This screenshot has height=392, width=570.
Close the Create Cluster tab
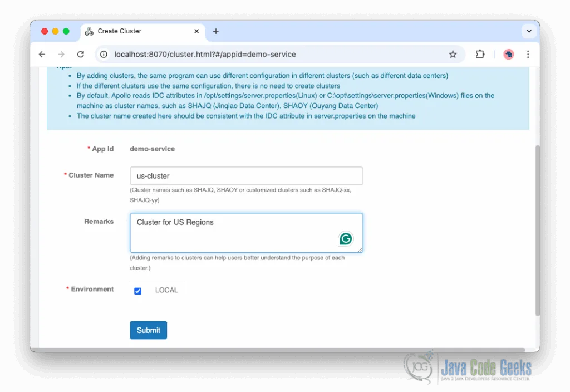coord(196,31)
